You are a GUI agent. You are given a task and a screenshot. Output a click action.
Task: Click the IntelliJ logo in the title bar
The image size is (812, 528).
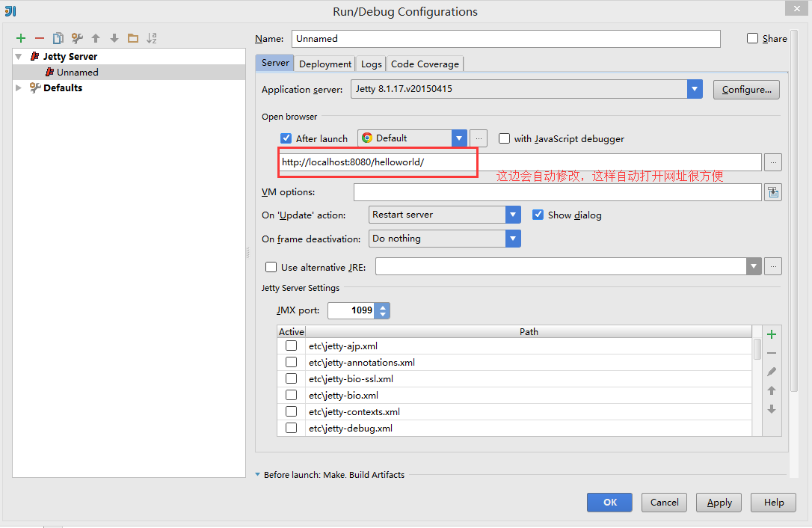pos(10,11)
